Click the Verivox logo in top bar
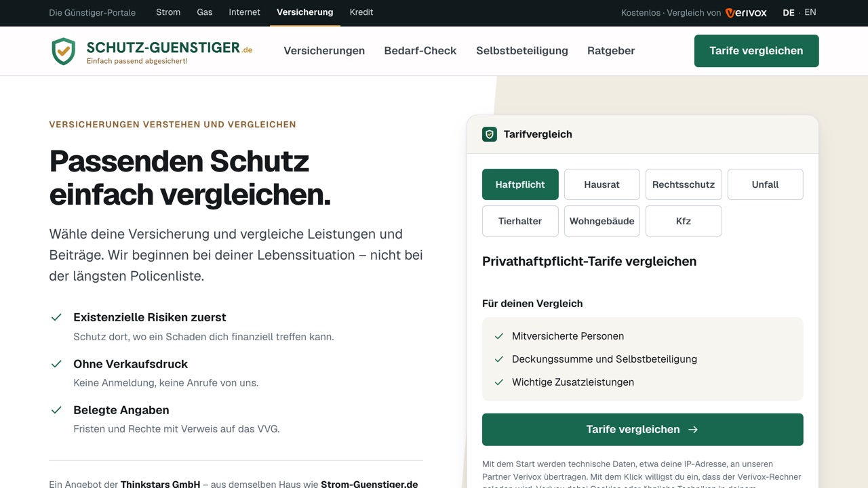The image size is (868, 488). click(746, 13)
